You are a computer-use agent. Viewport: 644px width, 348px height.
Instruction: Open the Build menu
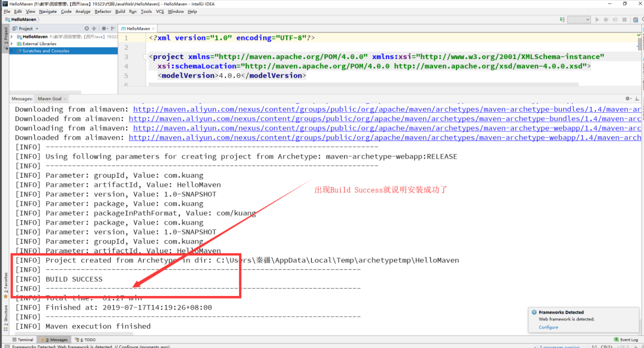120,12
